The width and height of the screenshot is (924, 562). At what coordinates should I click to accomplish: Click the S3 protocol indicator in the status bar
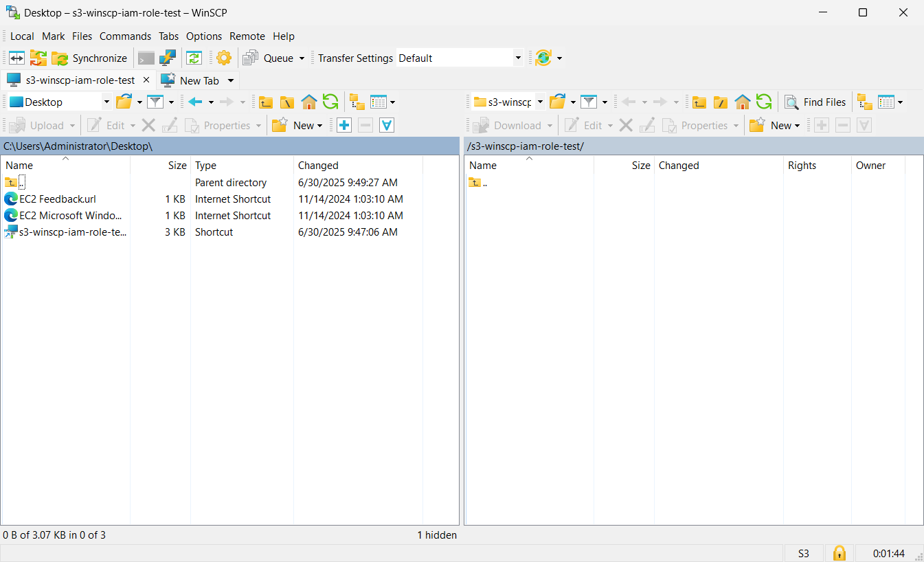click(804, 553)
